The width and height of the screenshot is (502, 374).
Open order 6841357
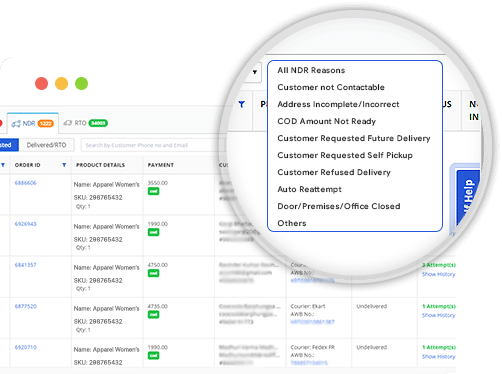(26, 265)
